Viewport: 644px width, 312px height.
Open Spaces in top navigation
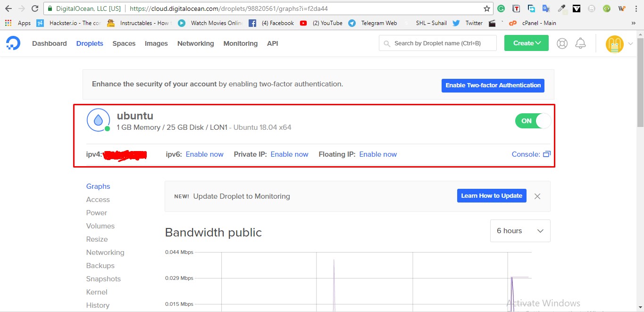(x=124, y=43)
